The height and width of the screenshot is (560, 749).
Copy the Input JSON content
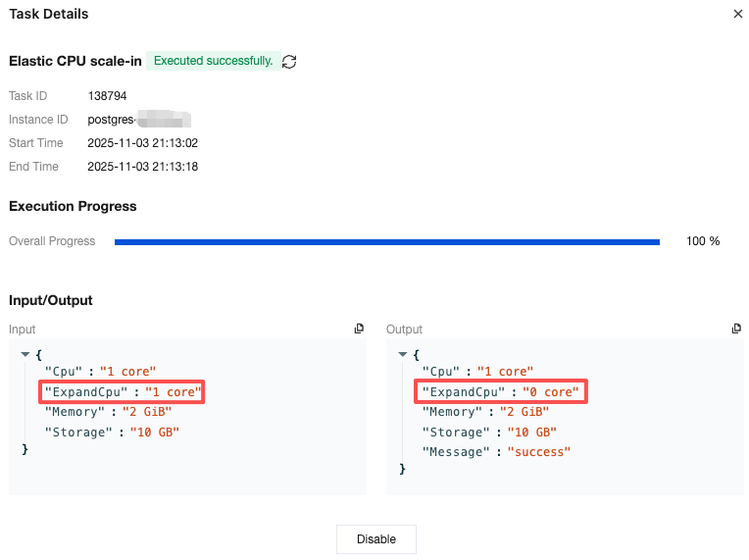[359, 330]
